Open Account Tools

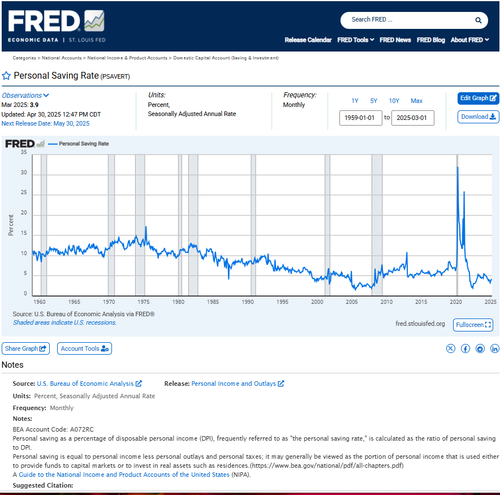[84, 349]
